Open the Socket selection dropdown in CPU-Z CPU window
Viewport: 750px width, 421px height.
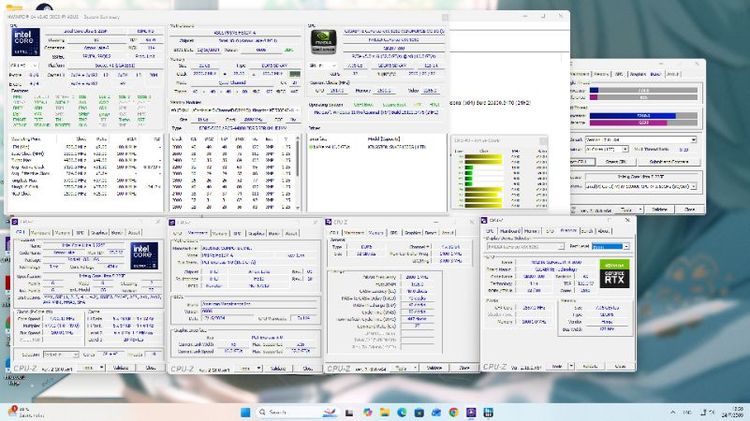61,355
